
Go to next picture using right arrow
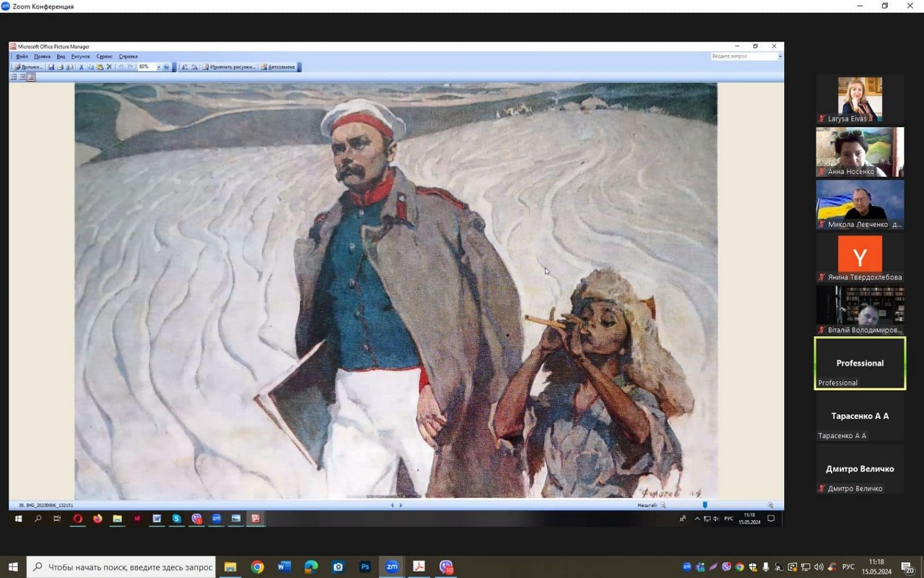401,505
